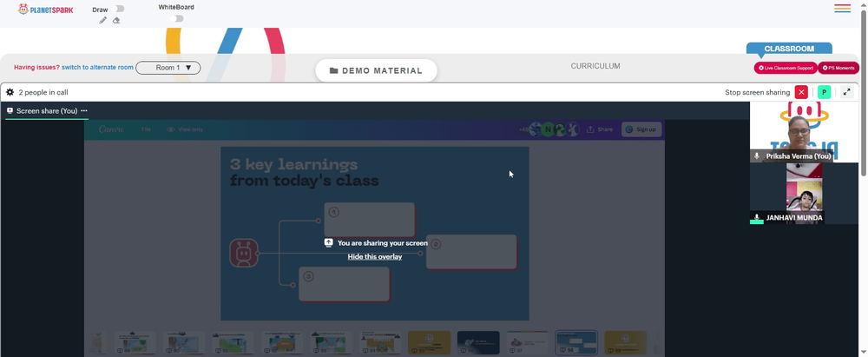Click the View only eye icon
The width and height of the screenshot is (868, 357).
(x=171, y=129)
